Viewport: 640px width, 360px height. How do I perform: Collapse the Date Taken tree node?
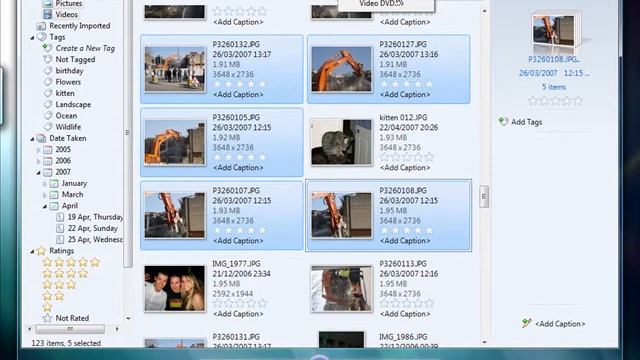pos(33,139)
